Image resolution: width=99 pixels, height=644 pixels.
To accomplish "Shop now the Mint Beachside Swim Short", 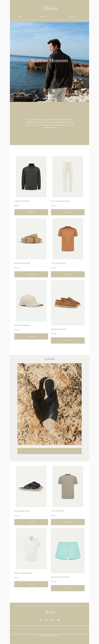I will pyautogui.click(x=68, y=588).
